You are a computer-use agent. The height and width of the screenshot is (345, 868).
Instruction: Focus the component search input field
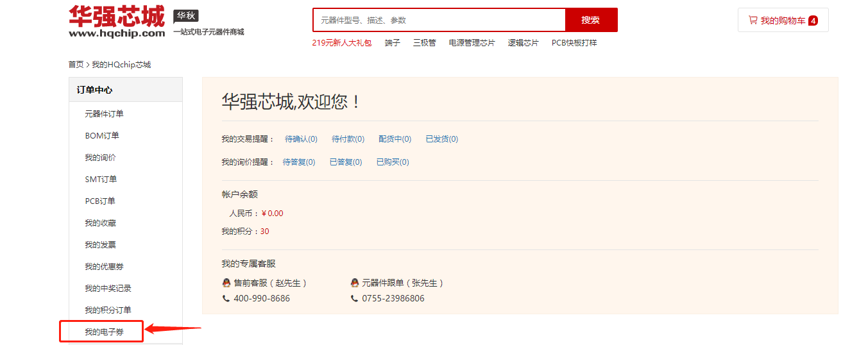click(x=439, y=20)
